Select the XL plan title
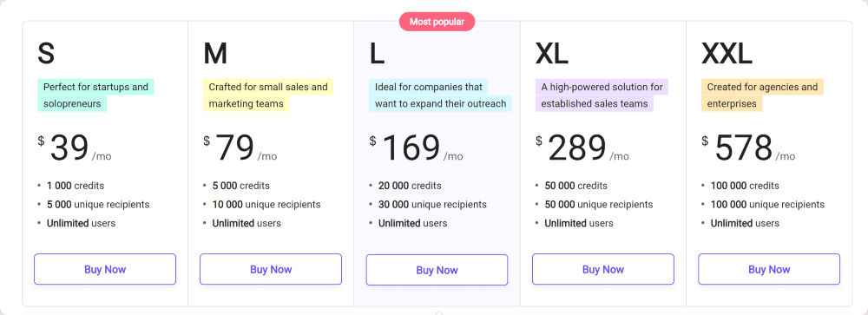Viewport: 868px width, 315px height. [x=552, y=54]
